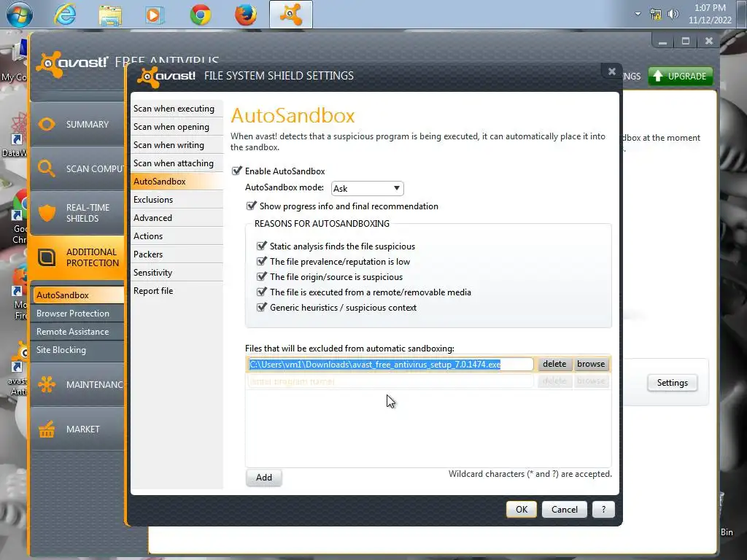
Task: Select AutoSandbox settings tab
Action: point(177,182)
